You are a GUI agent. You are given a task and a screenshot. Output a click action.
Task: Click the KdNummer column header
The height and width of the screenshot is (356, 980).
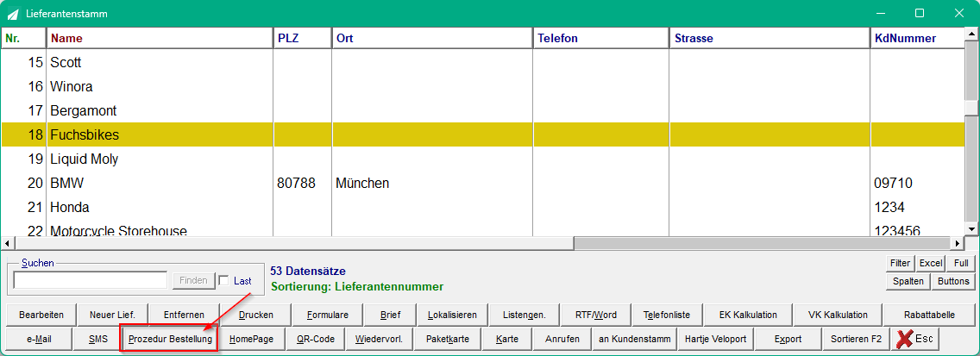coord(917,38)
